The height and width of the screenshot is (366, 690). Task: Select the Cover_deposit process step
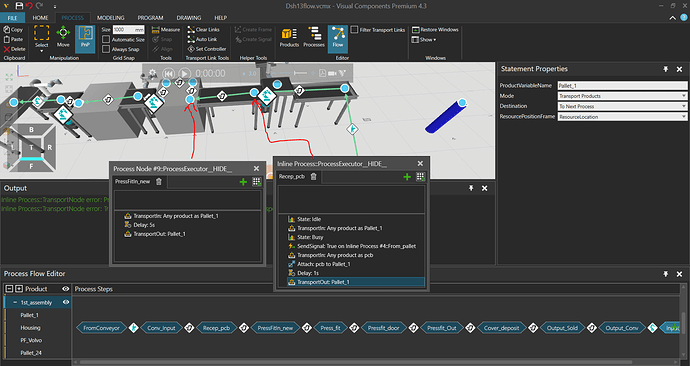tap(502, 328)
